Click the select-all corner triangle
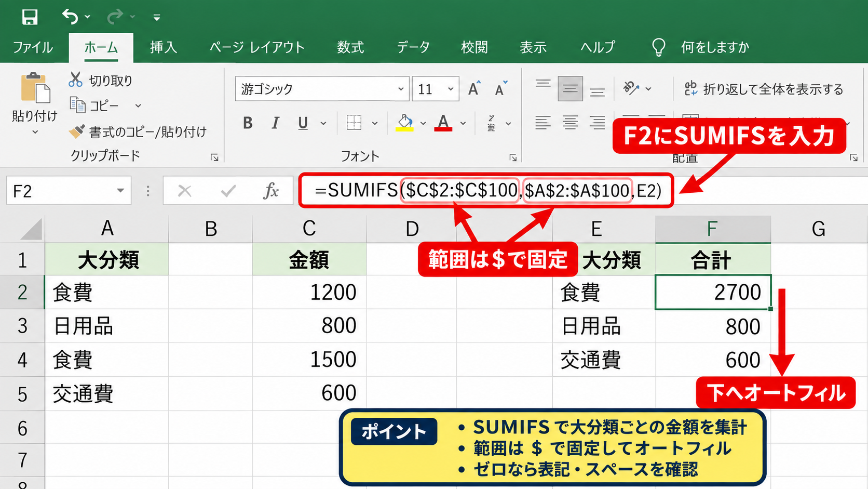This screenshot has width=868, height=489. 31,229
